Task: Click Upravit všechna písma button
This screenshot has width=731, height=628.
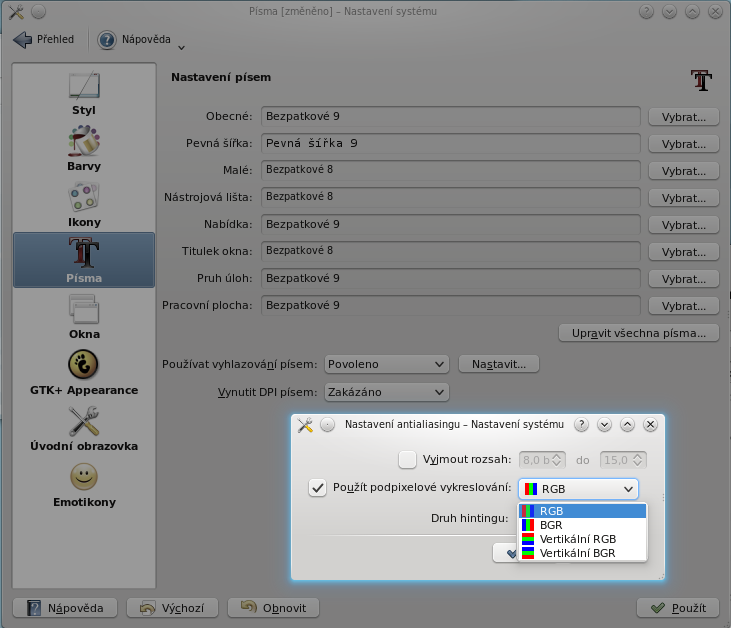Action: [x=639, y=333]
